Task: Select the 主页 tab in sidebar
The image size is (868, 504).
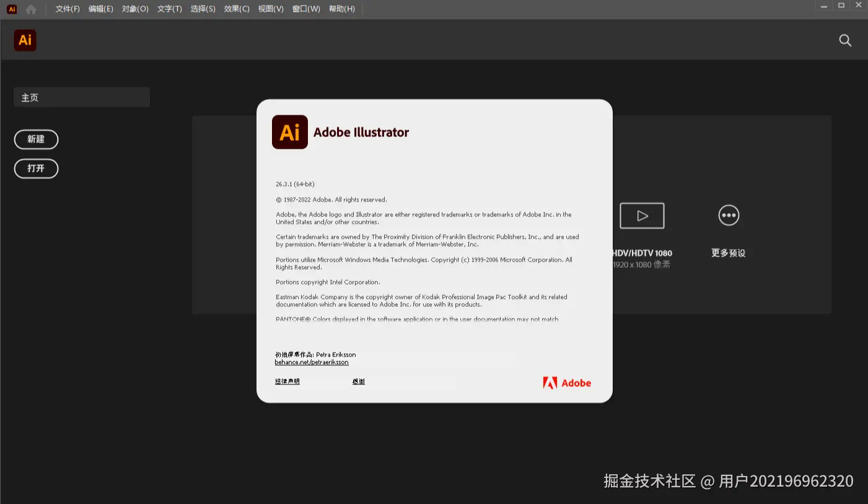Action: pyautogui.click(x=82, y=97)
